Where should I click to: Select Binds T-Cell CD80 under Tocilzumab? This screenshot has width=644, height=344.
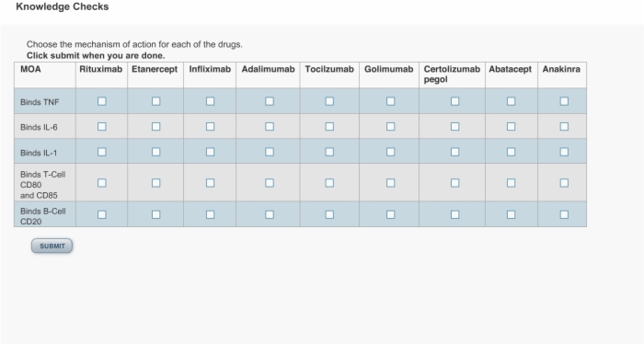click(329, 183)
